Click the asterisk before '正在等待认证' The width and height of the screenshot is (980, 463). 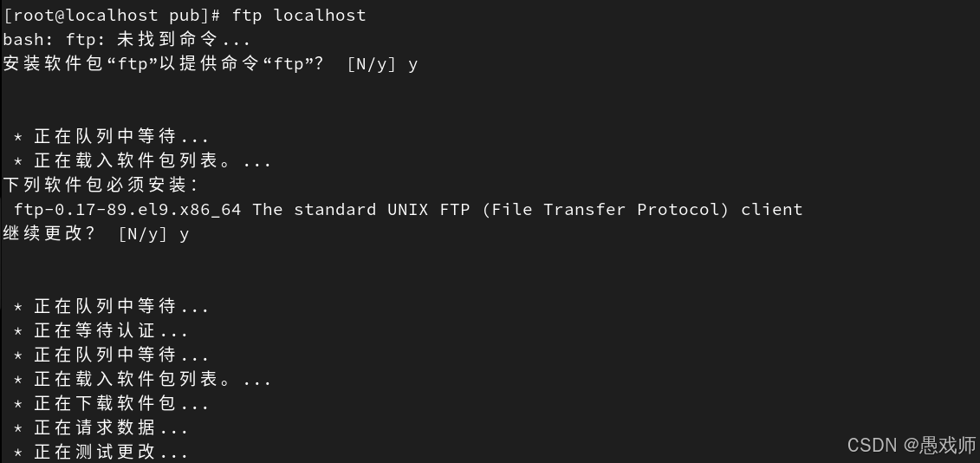point(18,331)
